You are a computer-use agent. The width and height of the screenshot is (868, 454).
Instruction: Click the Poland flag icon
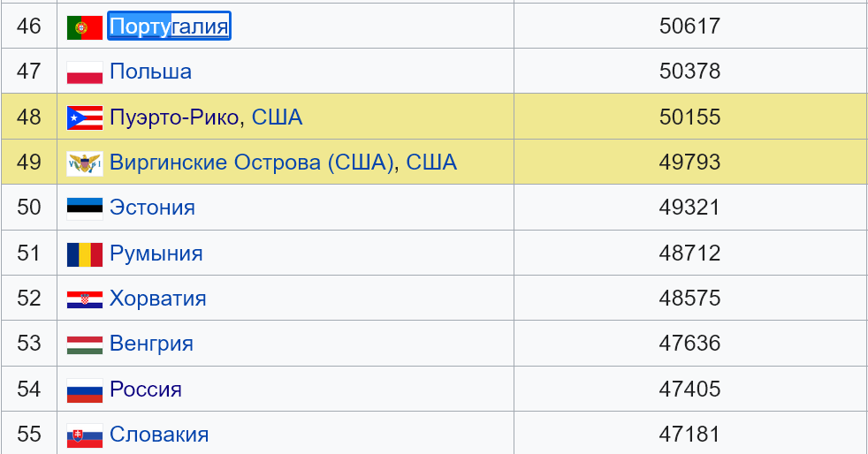click(85, 72)
